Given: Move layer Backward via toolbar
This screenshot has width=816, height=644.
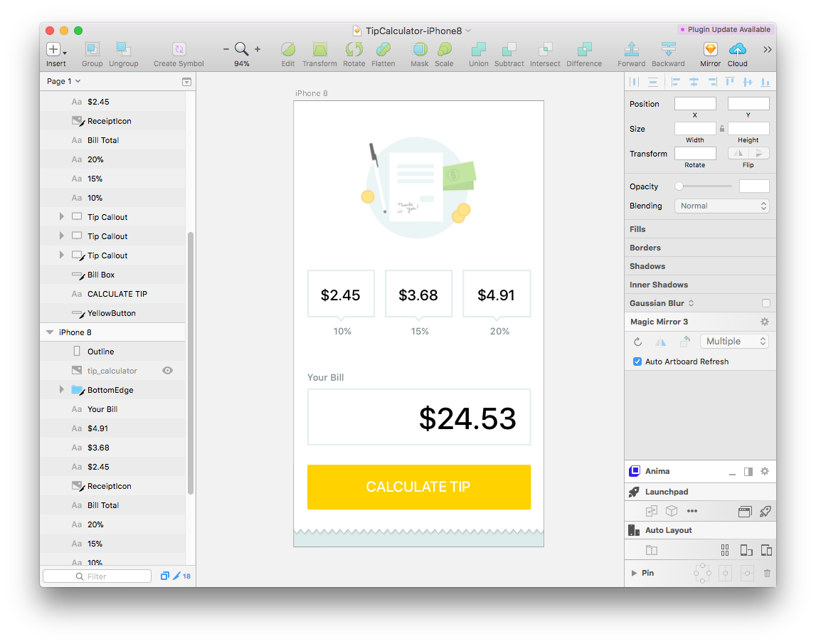Looking at the screenshot, I should point(668,50).
